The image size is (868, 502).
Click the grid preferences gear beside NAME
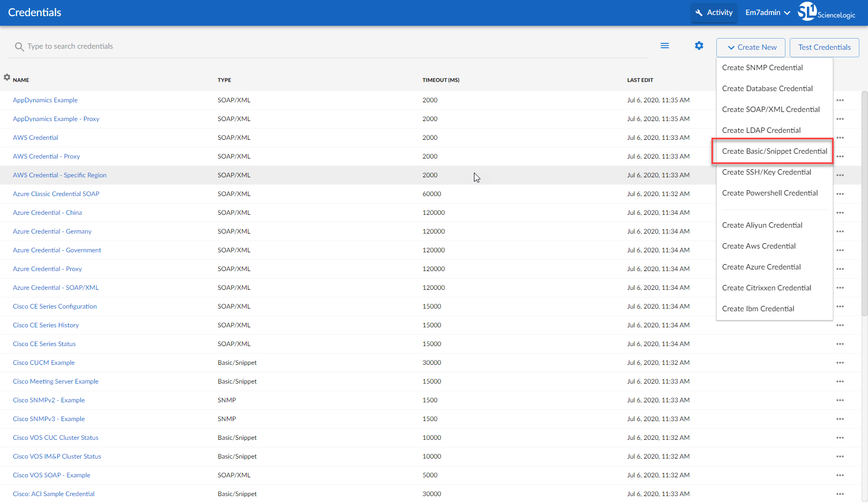coord(7,77)
